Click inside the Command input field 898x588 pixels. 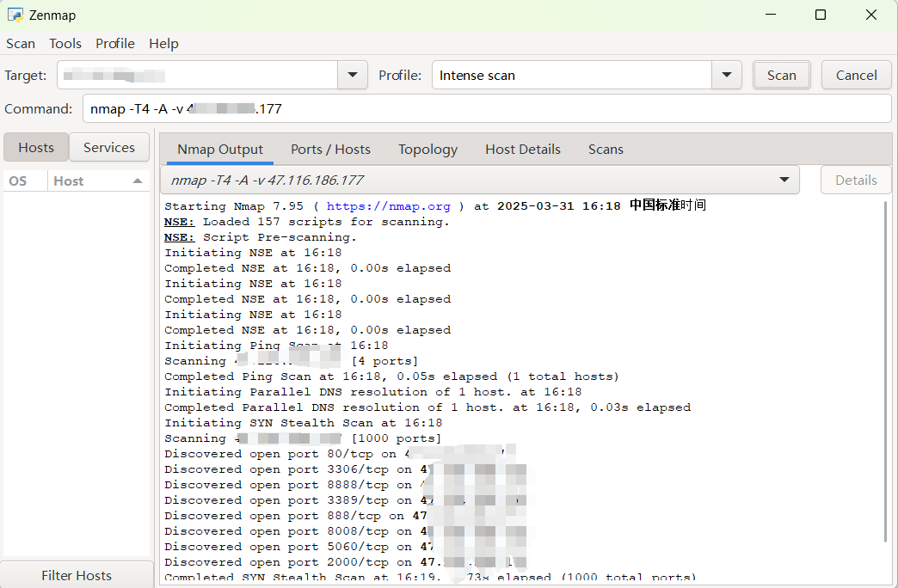[x=344, y=107]
